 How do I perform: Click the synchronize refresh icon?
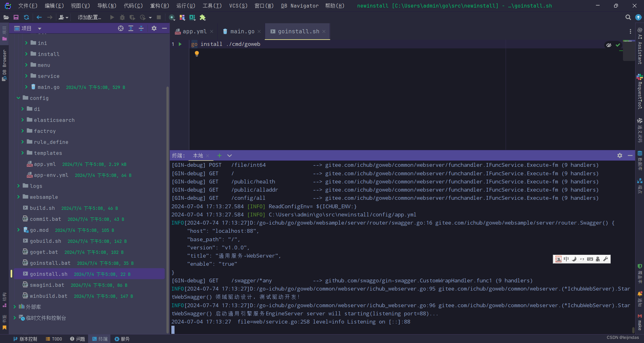[x=26, y=18]
